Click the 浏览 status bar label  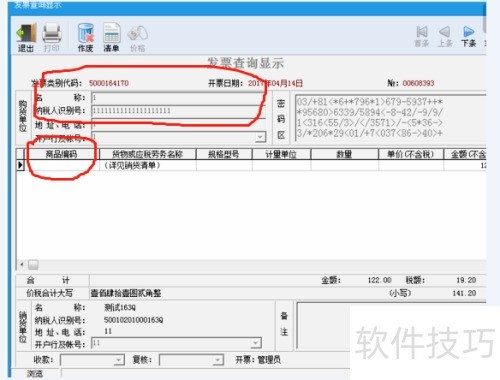(x=35, y=374)
